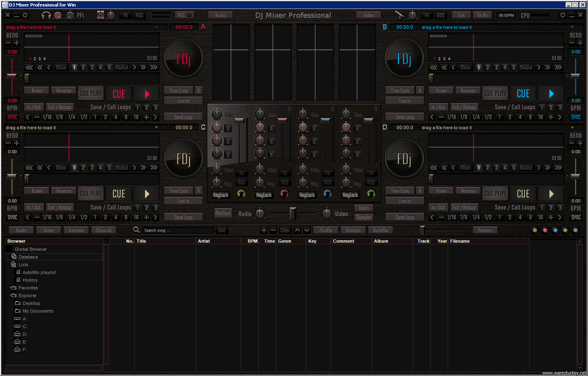
Task: Move playlist item down with arrow
Action: pos(307,230)
